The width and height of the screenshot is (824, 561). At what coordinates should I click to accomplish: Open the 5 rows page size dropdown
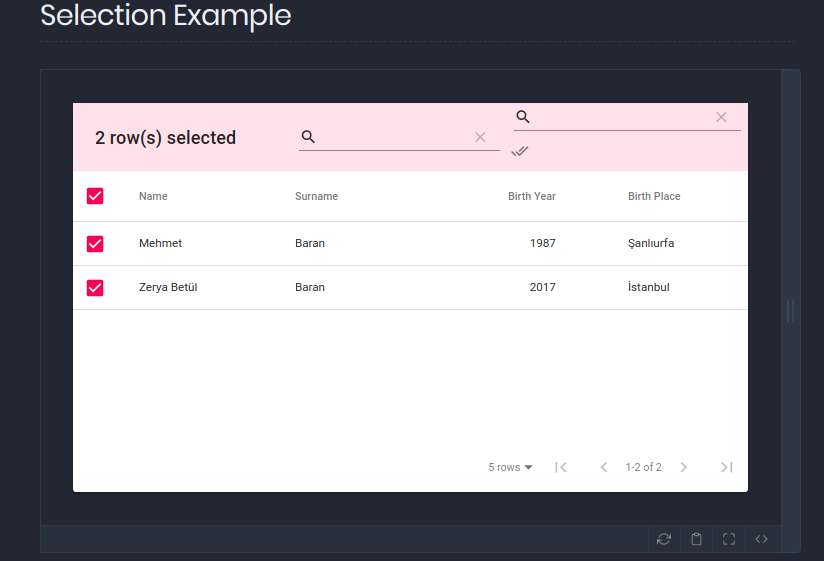click(x=510, y=467)
